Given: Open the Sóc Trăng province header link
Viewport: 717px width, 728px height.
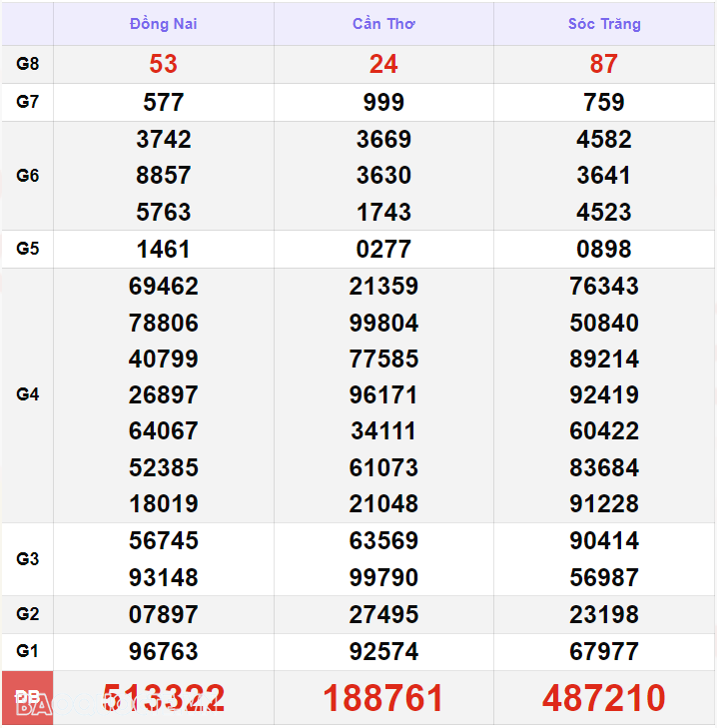Looking at the screenshot, I should click(603, 24).
